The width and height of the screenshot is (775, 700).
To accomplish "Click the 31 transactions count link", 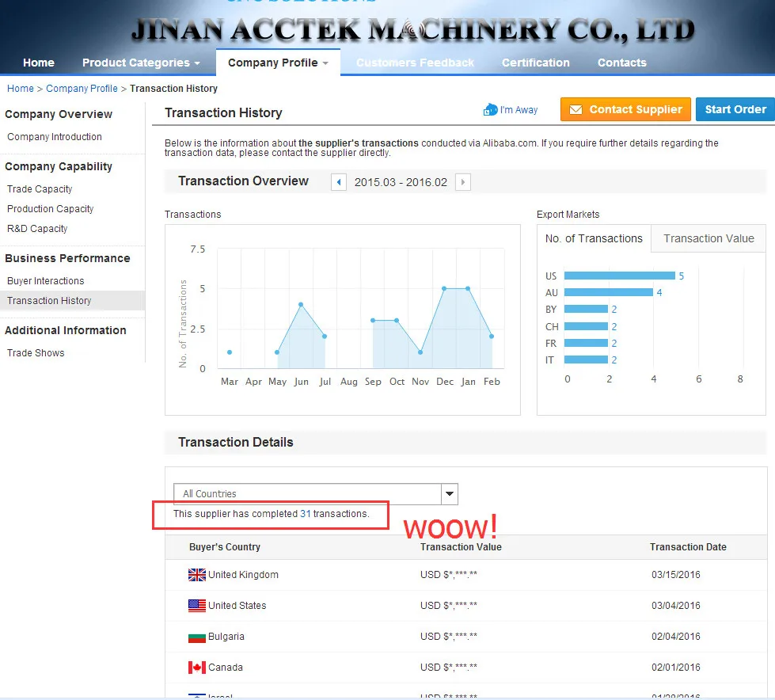I will pyautogui.click(x=305, y=514).
